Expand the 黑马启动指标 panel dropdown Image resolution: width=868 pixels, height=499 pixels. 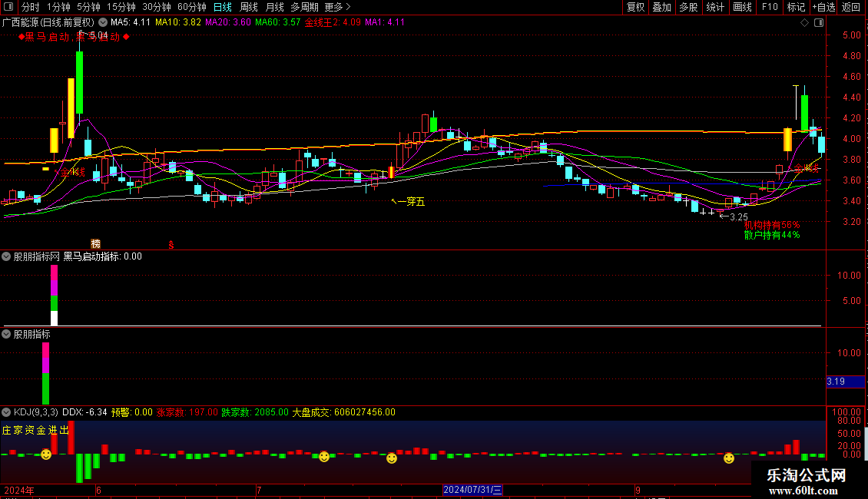click(x=6, y=256)
